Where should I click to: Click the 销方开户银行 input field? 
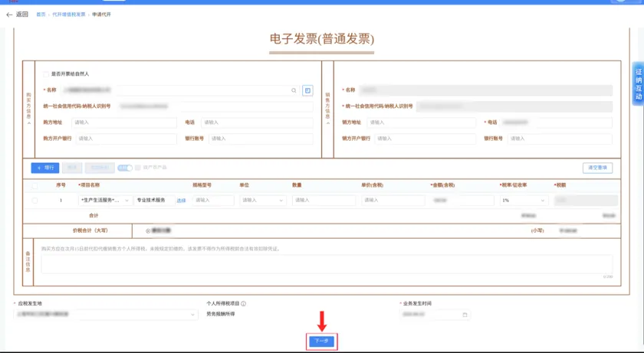(x=425, y=139)
